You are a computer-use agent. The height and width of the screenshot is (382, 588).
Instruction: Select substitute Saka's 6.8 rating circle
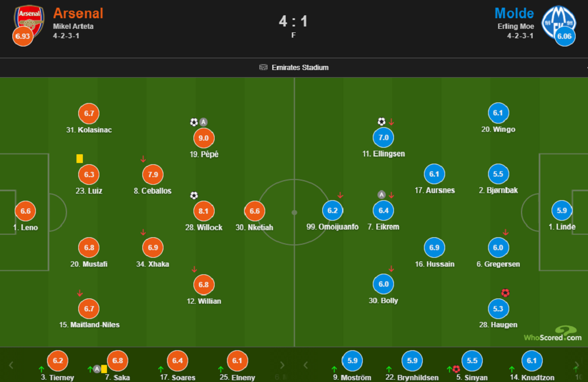(118, 361)
